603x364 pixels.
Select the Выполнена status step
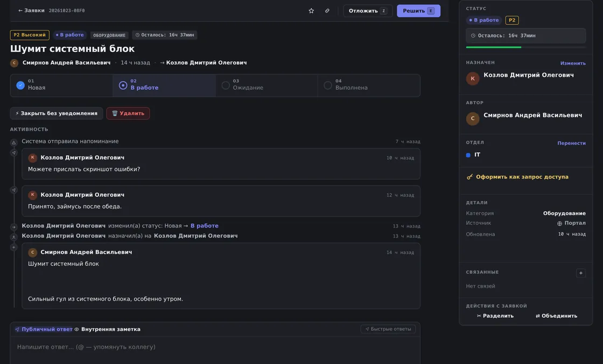(369, 85)
